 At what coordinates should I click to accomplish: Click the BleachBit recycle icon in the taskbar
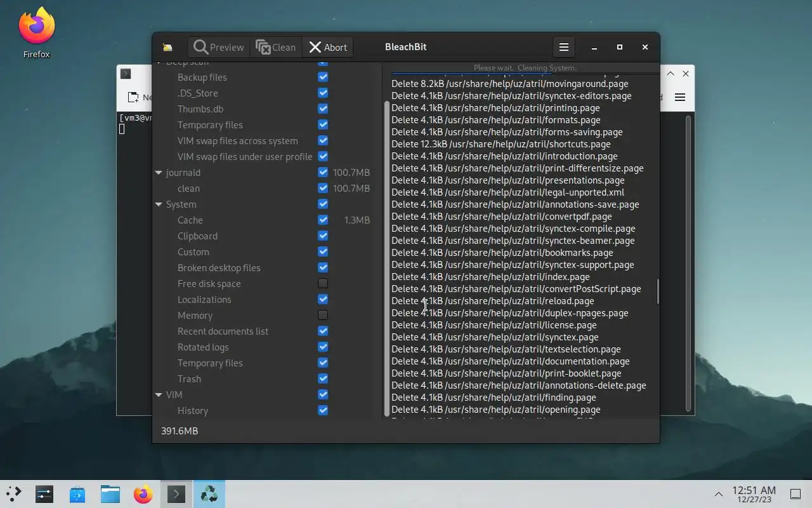[209, 494]
